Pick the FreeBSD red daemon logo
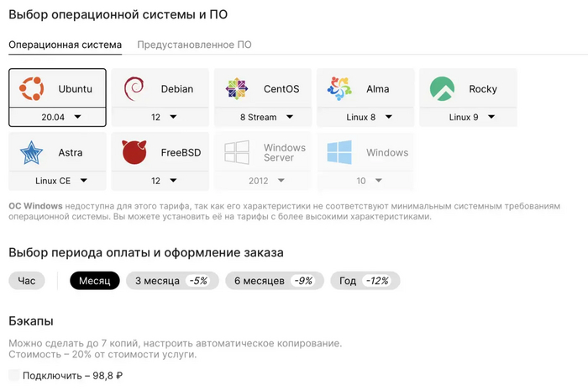This screenshot has height=391, width=588. (x=134, y=152)
